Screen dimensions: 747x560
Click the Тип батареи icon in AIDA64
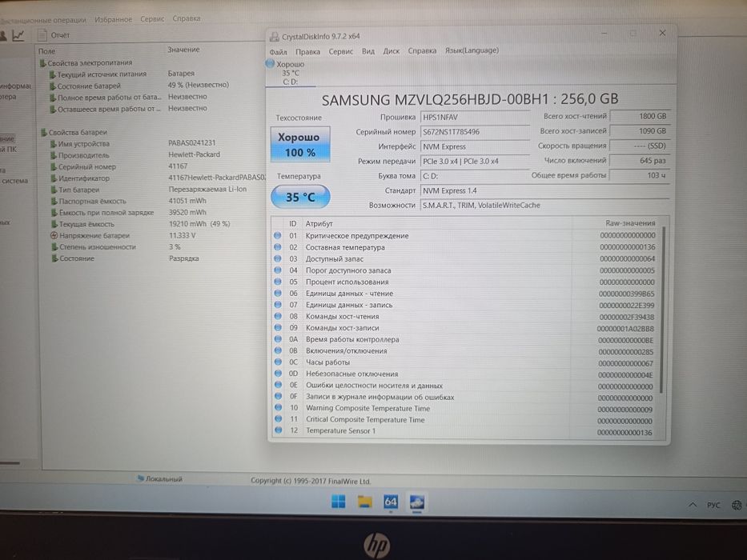coord(54,190)
